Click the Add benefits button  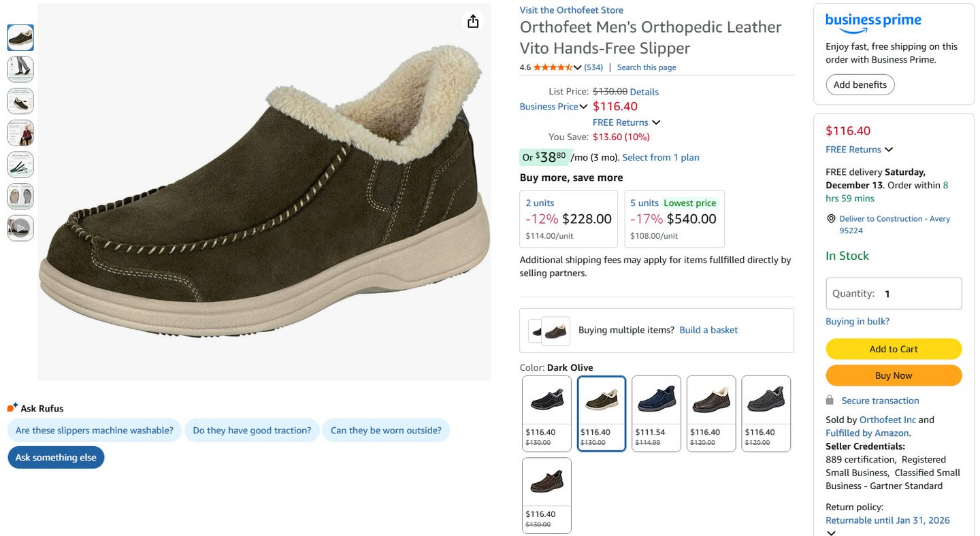click(x=860, y=85)
